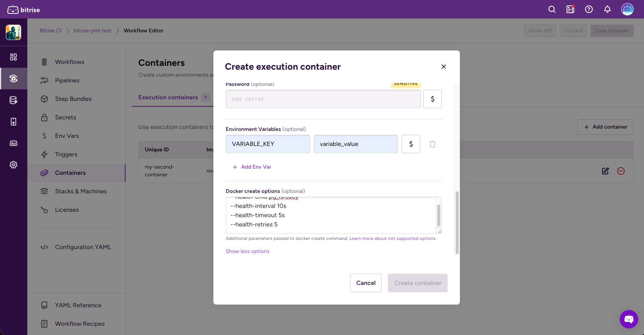Click the dialog's vertical scrollbar
This screenshot has height=335, width=644.
pyautogui.click(x=457, y=223)
